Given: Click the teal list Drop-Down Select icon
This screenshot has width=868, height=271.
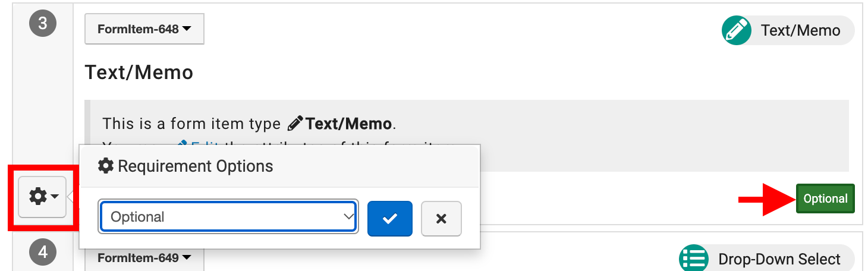Looking at the screenshot, I should [x=693, y=259].
